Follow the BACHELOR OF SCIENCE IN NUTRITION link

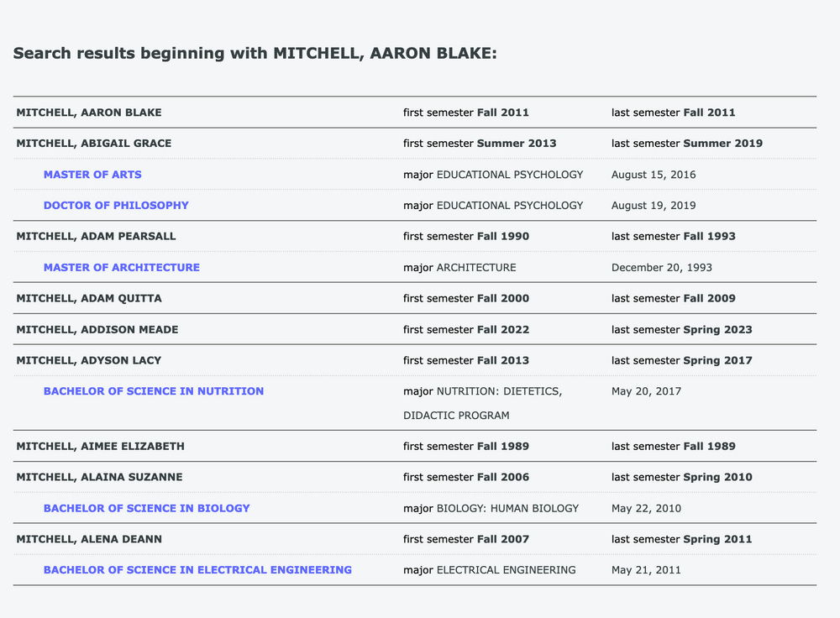(154, 391)
